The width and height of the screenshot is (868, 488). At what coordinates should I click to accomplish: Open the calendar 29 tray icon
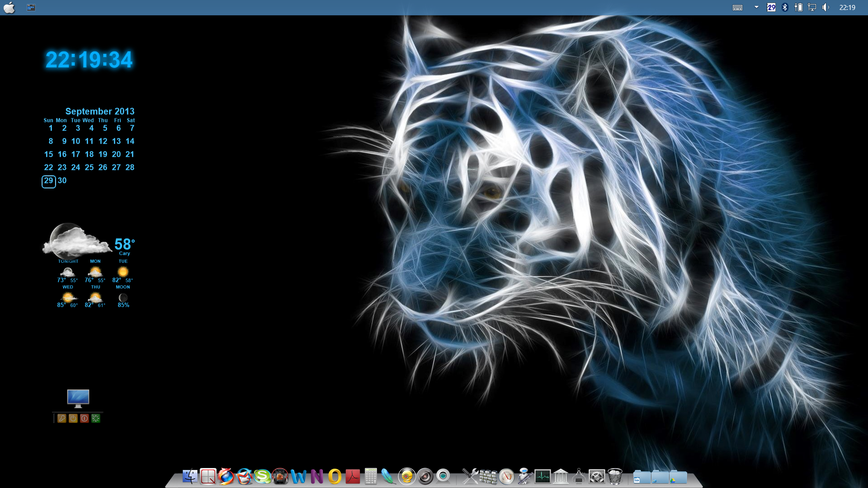click(x=771, y=7)
